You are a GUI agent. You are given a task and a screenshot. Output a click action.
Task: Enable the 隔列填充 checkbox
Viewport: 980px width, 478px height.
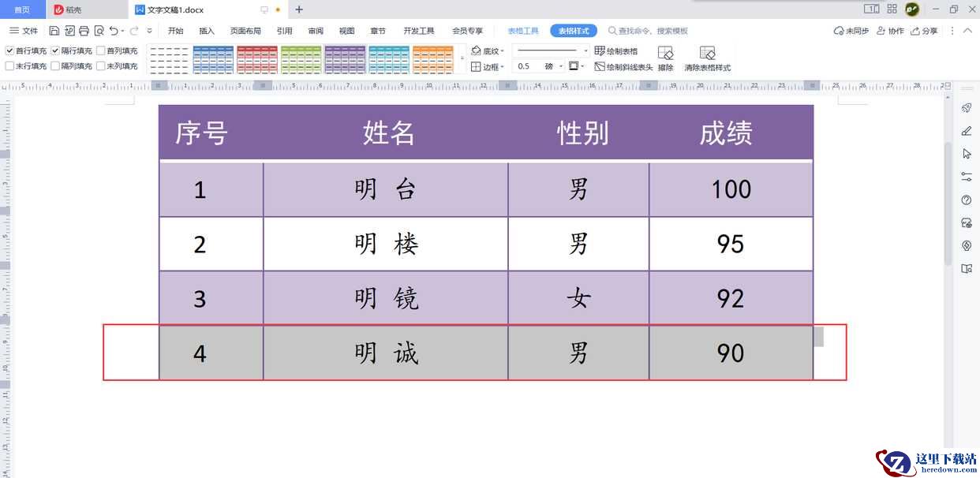tap(55, 66)
